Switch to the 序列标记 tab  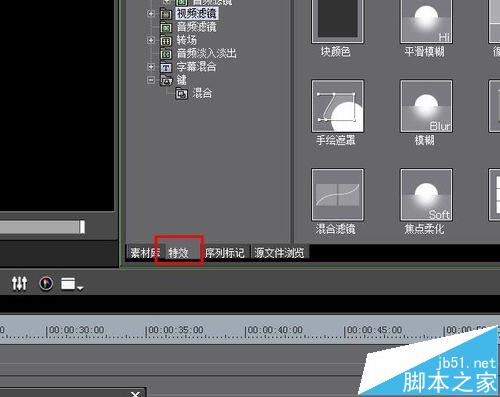225,252
